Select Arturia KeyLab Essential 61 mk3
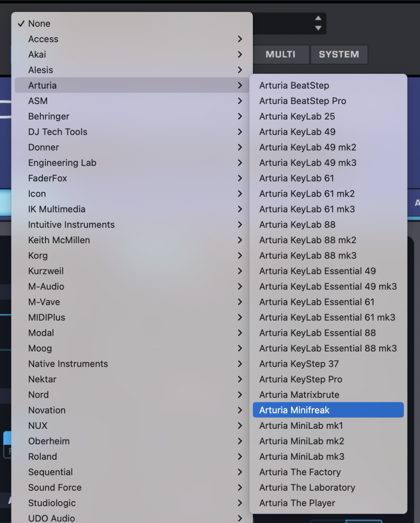Screen dimensions: 420x523 click(x=328, y=317)
